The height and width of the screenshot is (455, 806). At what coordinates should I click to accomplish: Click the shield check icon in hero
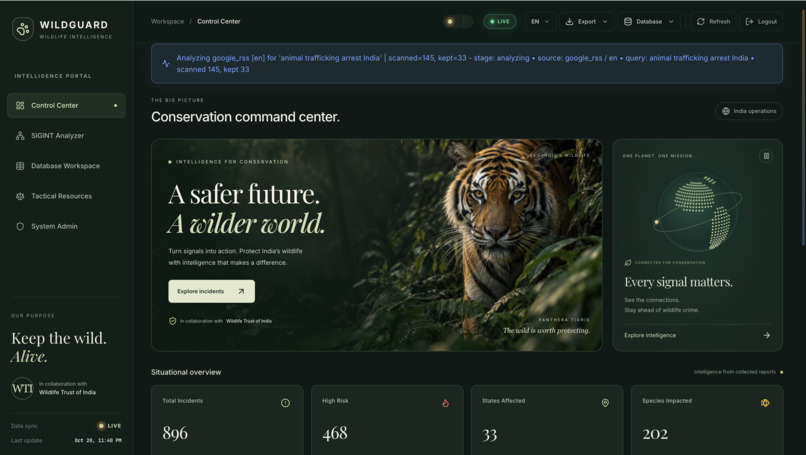pos(173,321)
